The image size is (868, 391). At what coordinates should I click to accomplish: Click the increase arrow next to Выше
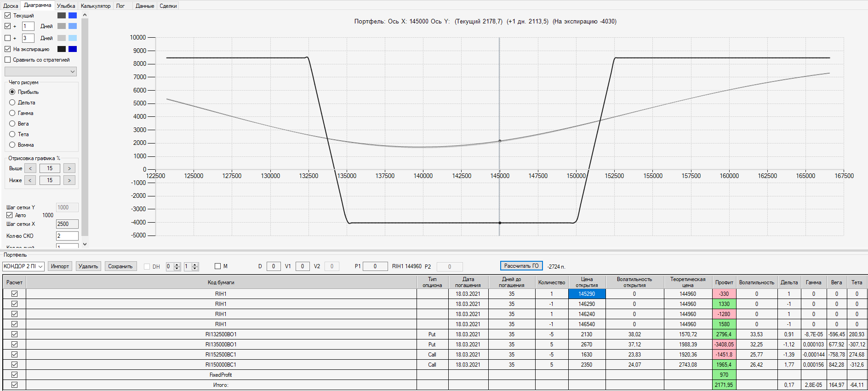coord(69,168)
